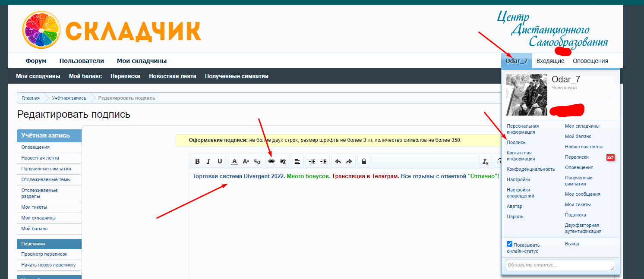Open Мои складчины in left sidebar
Screen dimensions: 644x279
pos(49,218)
